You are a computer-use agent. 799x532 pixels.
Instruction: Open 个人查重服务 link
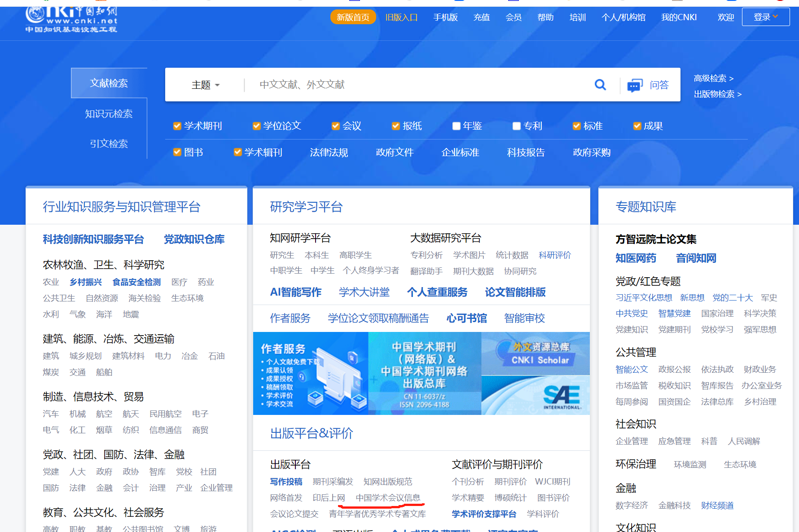click(437, 292)
